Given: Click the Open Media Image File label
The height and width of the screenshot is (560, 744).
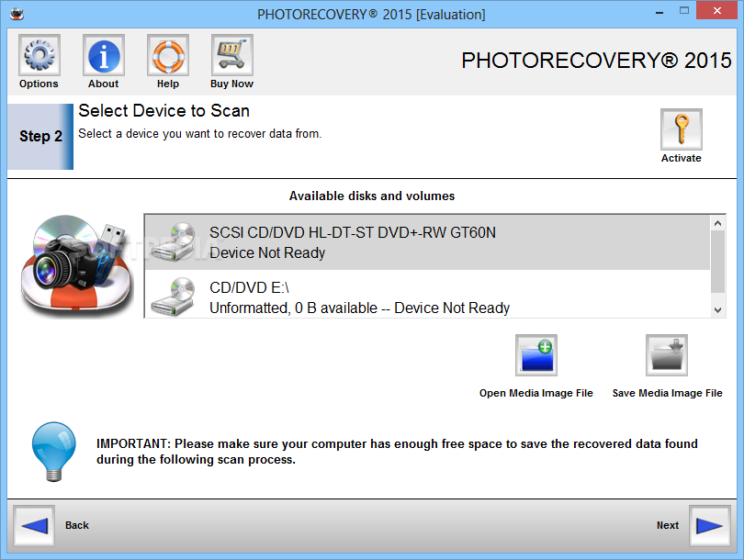Looking at the screenshot, I should point(536,393).
